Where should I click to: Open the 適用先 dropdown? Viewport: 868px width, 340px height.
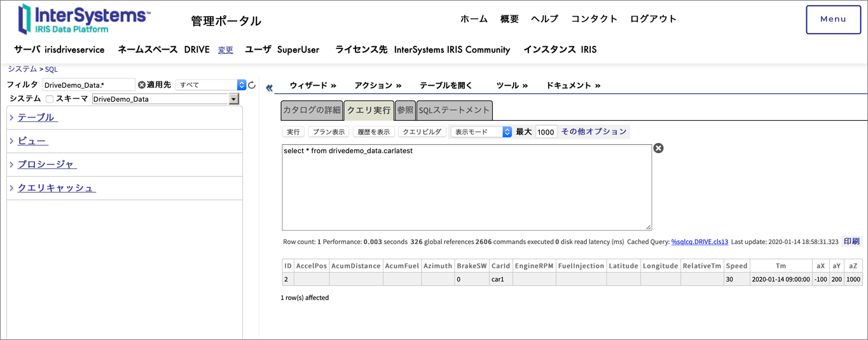[211, 85]
